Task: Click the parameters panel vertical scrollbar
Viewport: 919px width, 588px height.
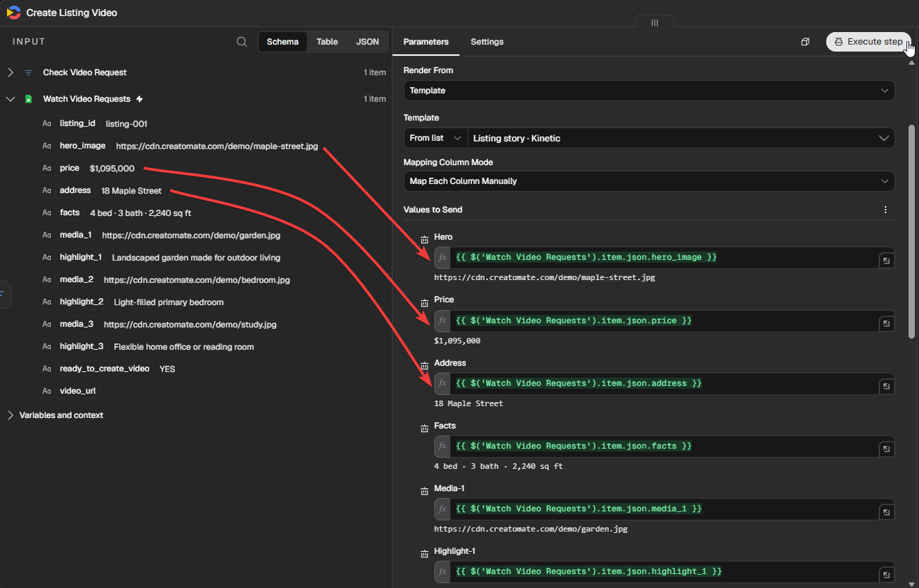Action: [912, 232]
